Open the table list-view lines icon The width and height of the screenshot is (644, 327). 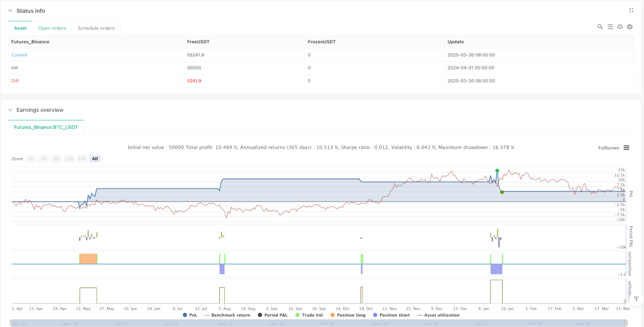(610, 27)
